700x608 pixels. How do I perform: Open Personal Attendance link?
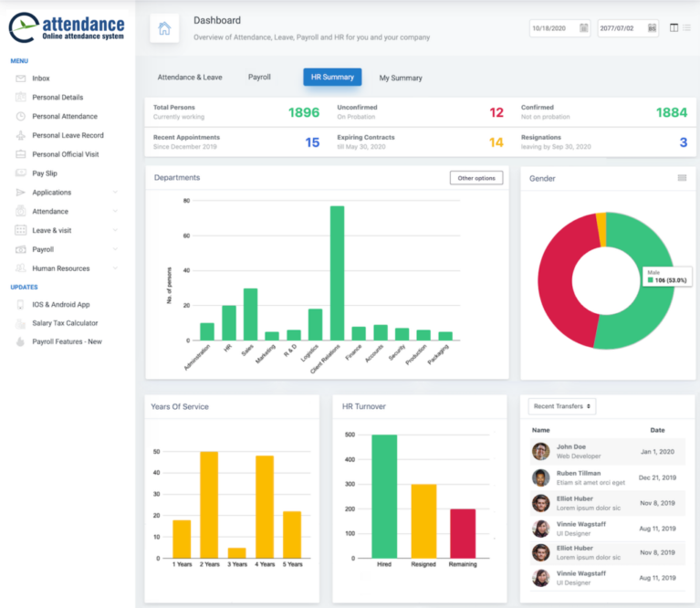pos(65,117)
